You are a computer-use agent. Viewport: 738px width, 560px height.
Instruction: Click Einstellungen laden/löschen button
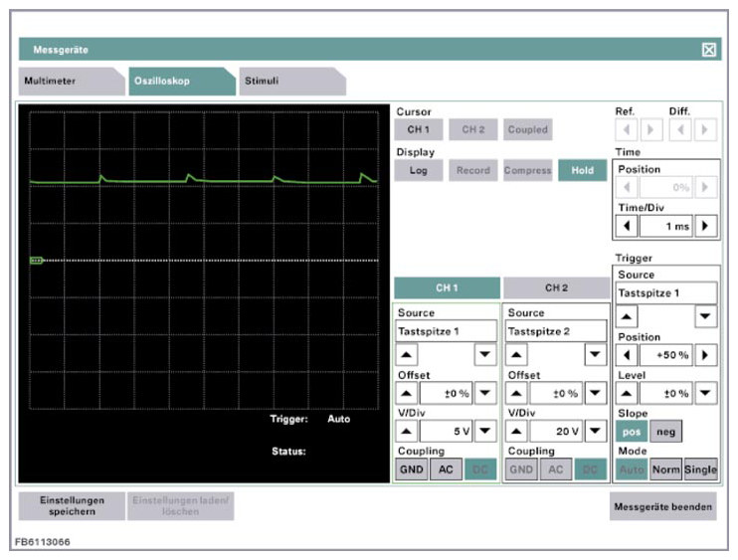[x=181, y=506]
